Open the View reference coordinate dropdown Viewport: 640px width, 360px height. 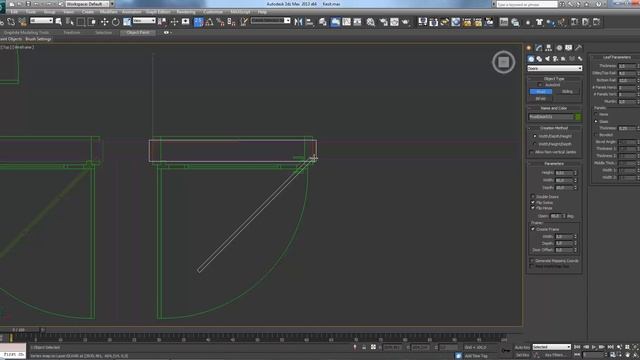point(144,20)
